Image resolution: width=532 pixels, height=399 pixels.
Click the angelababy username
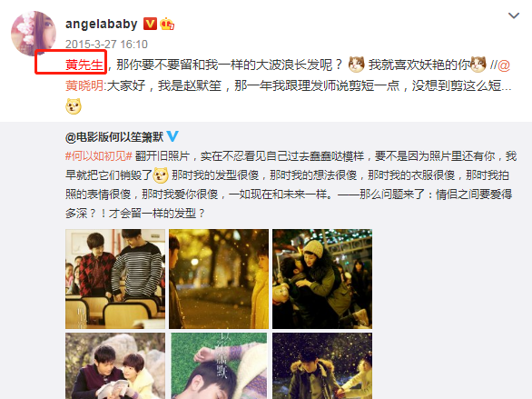tap(101, 25)
